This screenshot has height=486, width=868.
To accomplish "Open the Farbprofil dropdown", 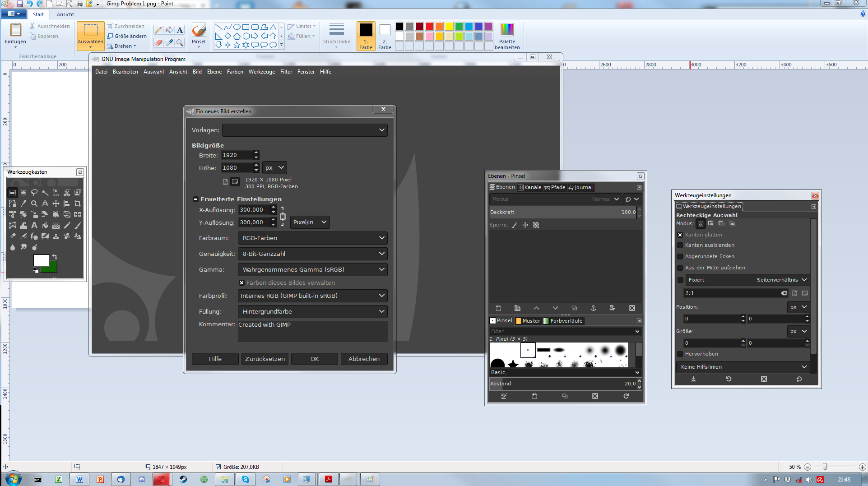I will 312,296.
